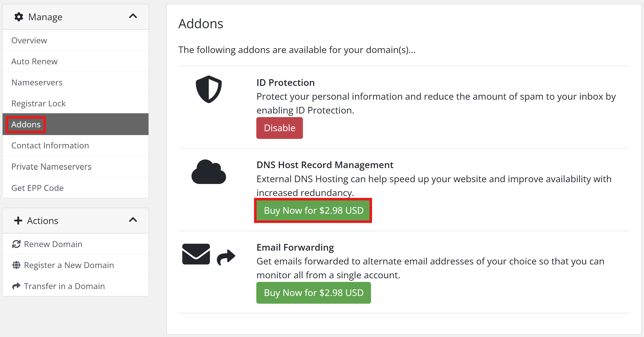The image size is (644, 337).
Task: Open the Overview menu item
Action: (29, 40)
